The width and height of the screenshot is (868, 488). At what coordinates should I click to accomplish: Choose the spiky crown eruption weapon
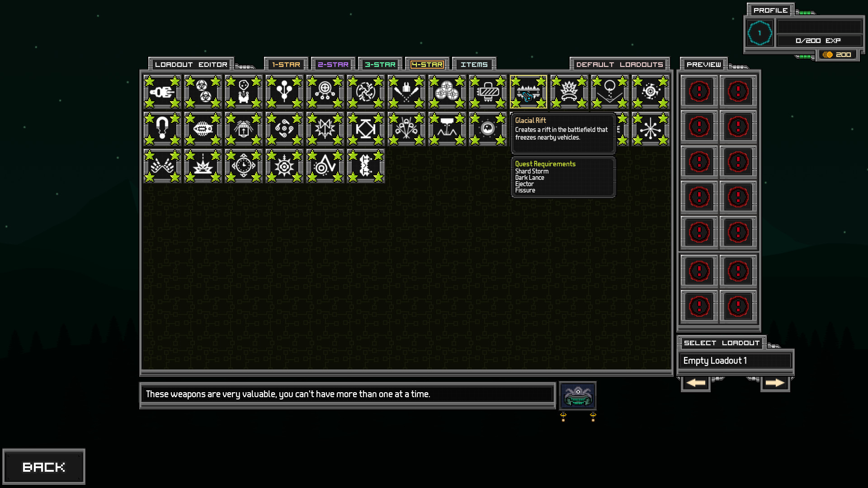(569, 92)
